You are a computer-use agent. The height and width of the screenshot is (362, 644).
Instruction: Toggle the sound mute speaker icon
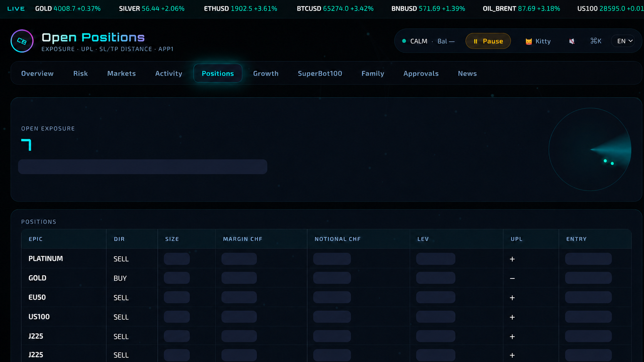point(572,41)
